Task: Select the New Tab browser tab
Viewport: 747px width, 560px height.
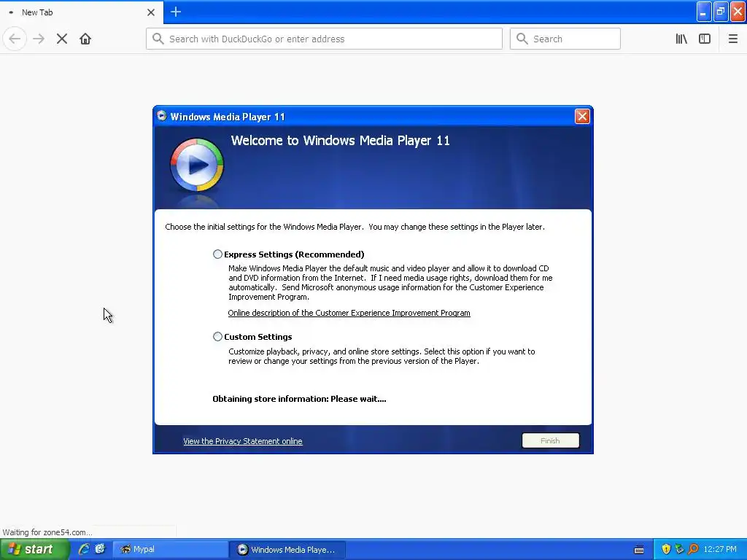Action: pyautogui.click(x=82, y=12)
